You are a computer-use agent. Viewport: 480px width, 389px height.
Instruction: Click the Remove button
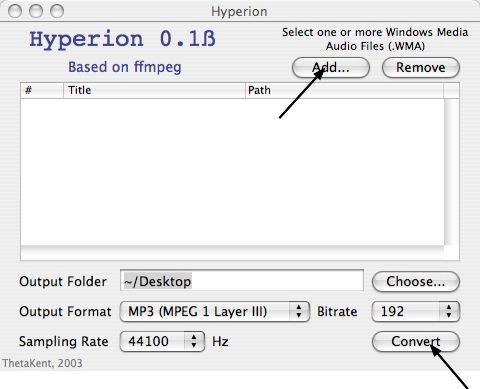[421, 68]
